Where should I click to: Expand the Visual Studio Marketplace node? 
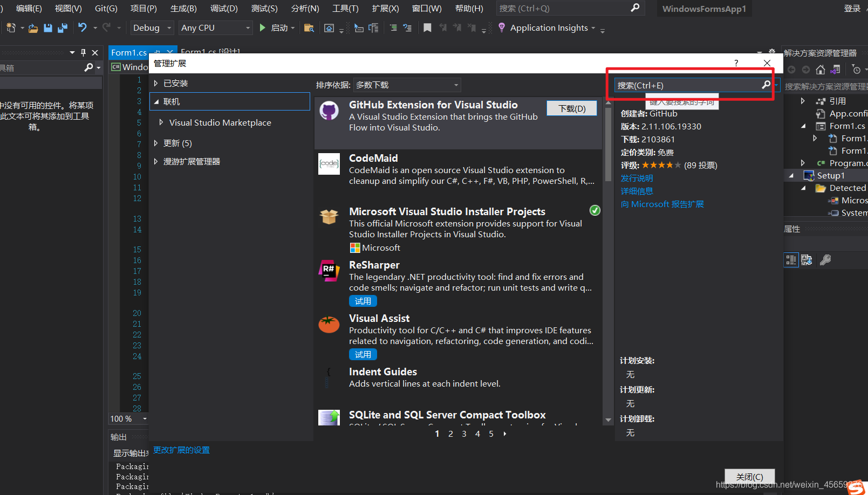(x=161, y=122)
